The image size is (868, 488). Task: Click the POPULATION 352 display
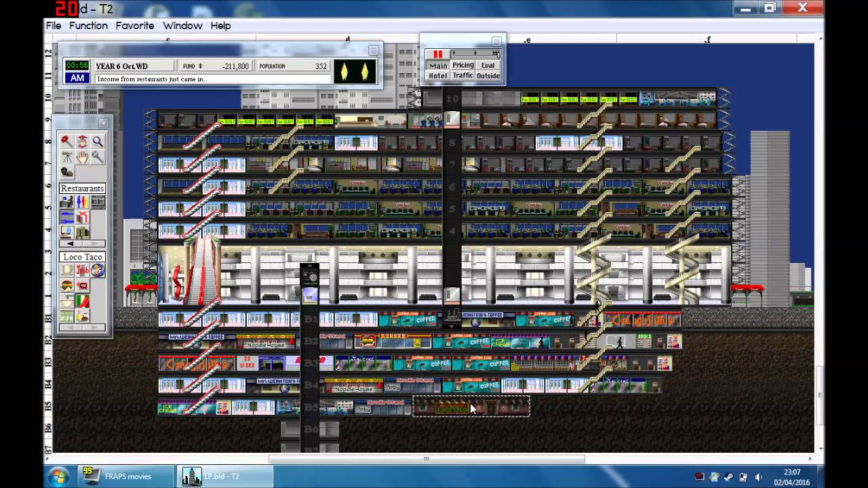coord(293,66)
